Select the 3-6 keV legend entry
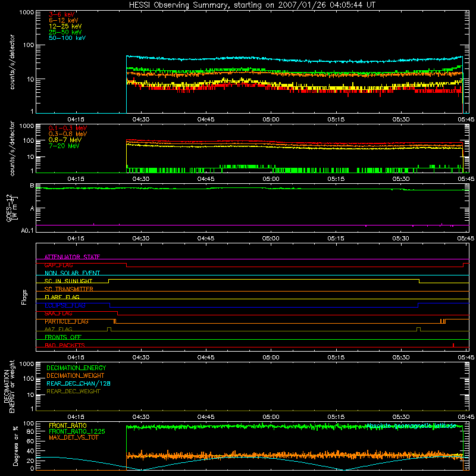476x476 pixels. (62, 14)
